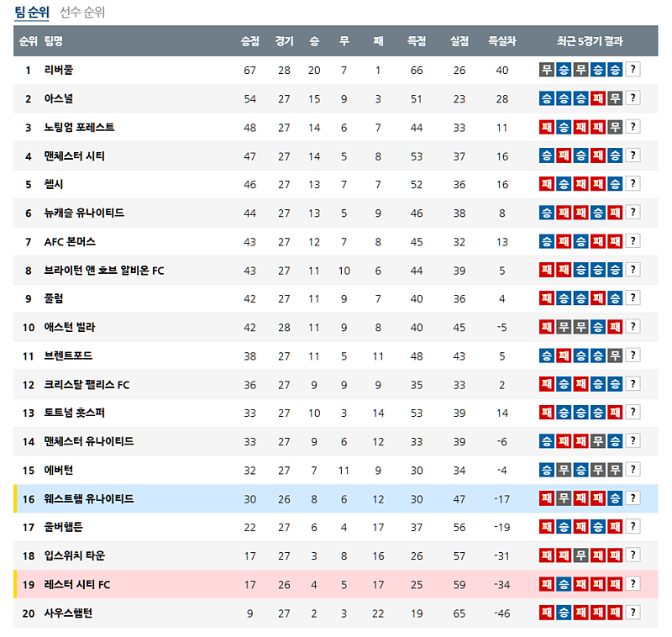The width and height of the screenshot is (672, 637).
Task: Switch to the 선수 순위 tab
Action: [82, 13]
